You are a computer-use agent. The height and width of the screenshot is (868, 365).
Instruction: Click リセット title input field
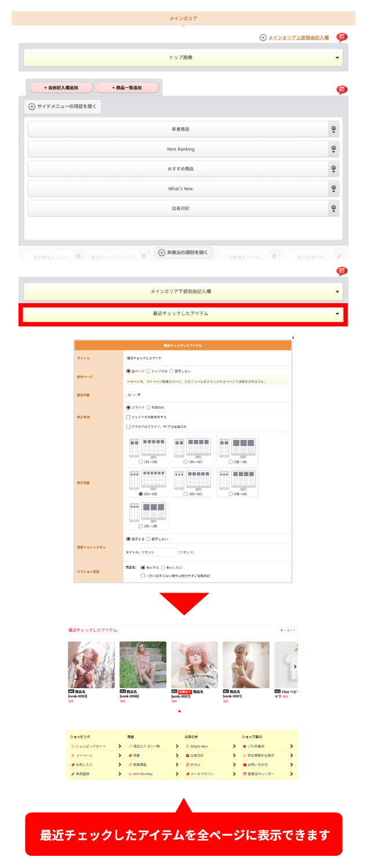pyautogui.click(x=158, y=552)
